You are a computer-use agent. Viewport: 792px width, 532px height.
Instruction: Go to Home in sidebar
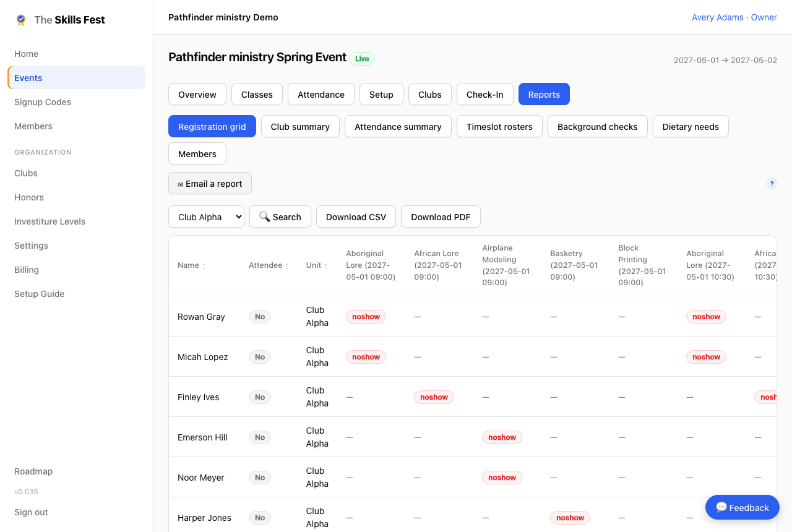76,54
